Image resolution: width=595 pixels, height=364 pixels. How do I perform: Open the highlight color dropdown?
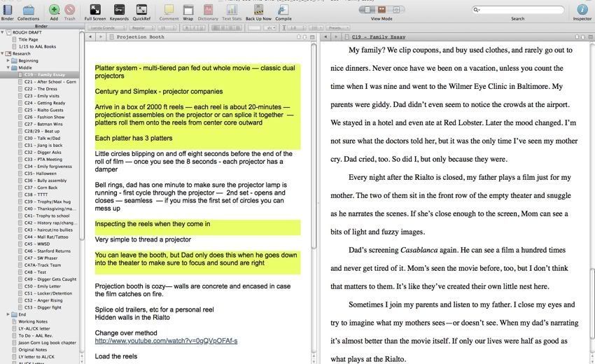[269, 28]
